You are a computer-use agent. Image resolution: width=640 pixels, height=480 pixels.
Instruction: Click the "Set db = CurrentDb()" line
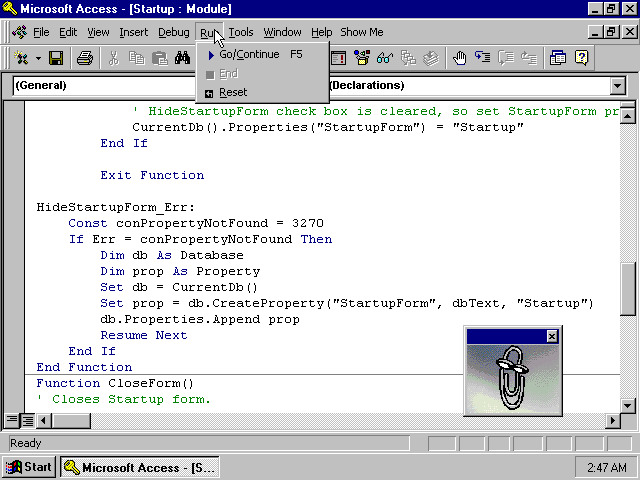click(x=179, y=287)
